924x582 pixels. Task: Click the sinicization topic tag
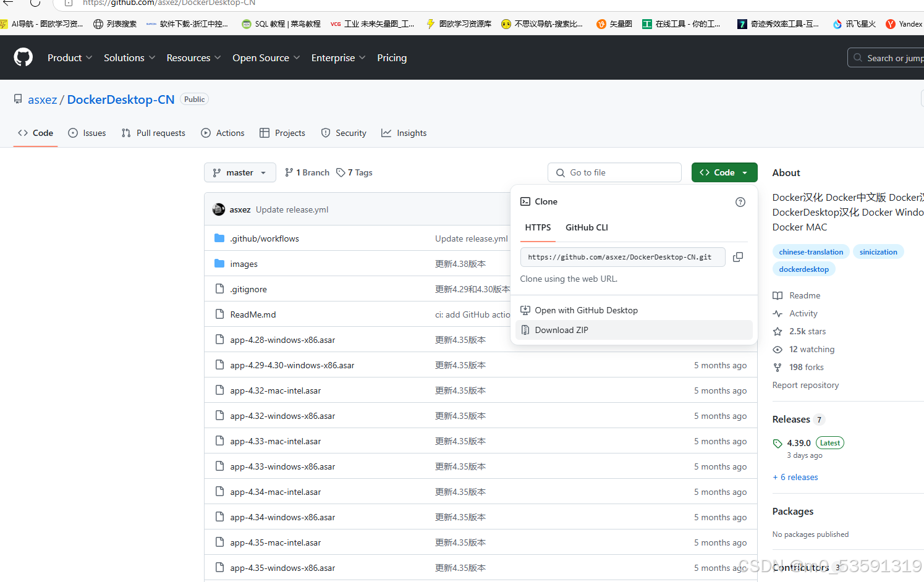pyautogui.click(x=878, y=252)
